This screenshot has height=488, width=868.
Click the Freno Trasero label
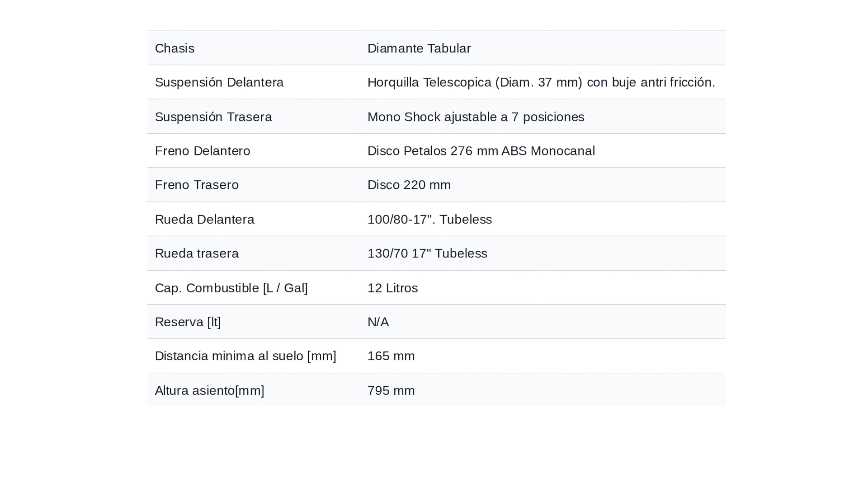(x=196, y=185)
